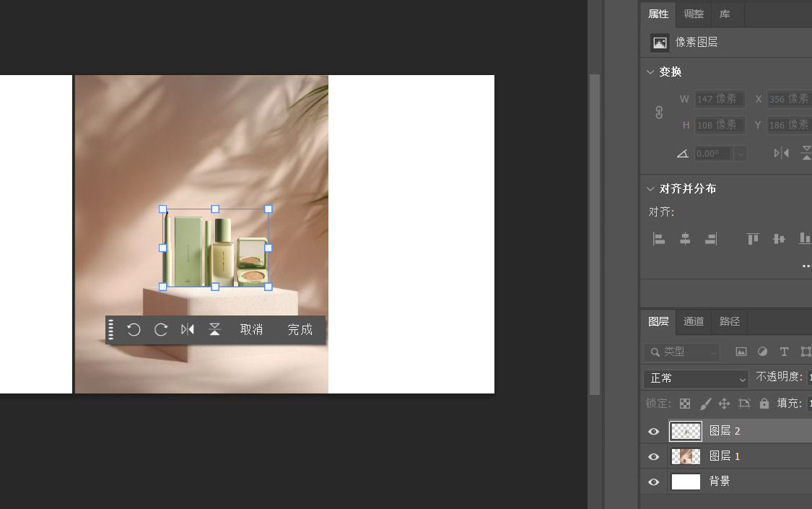Hide the 背景 layer
Screen dimensions: 812x509
point(654,482)
